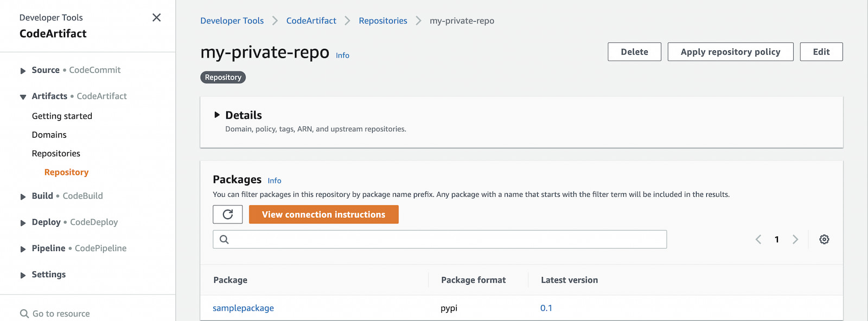Open the samplepackage link
Screen dimensions: 868x321
243,308
